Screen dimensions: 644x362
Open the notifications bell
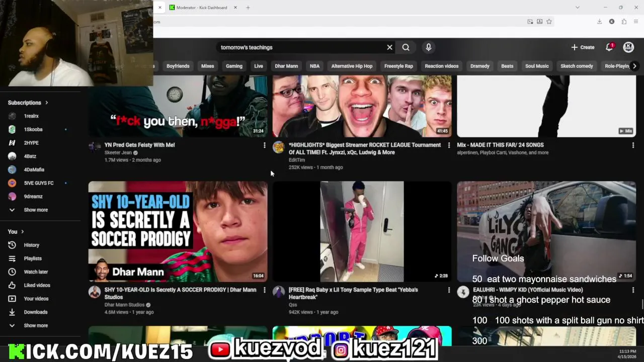pyautogui.click(x=609, y=47)
